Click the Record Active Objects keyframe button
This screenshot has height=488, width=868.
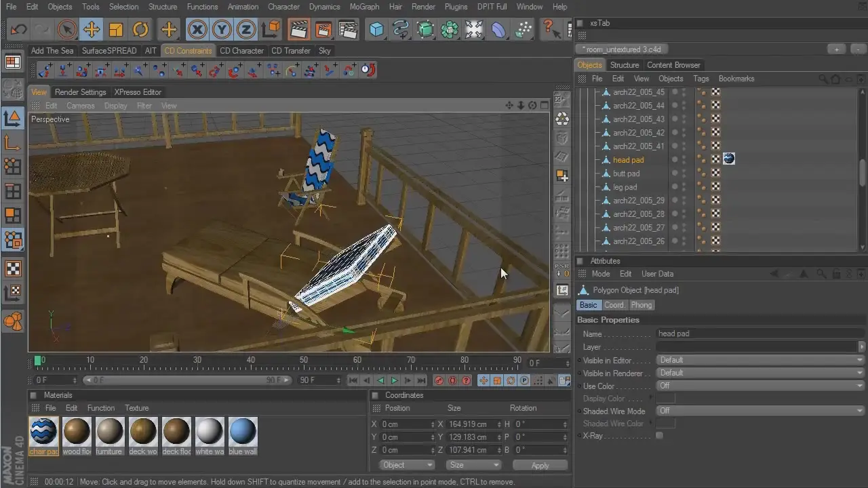click(x=439, y=381)
